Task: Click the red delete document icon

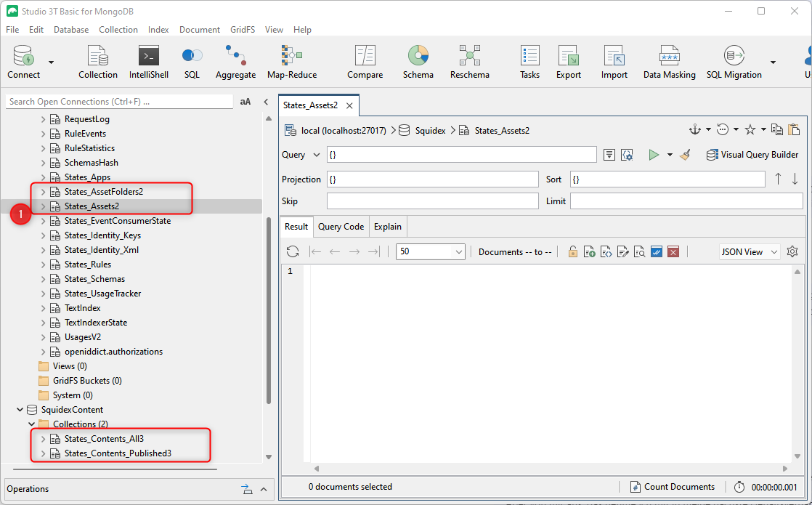Action: [x=673, y=251]
